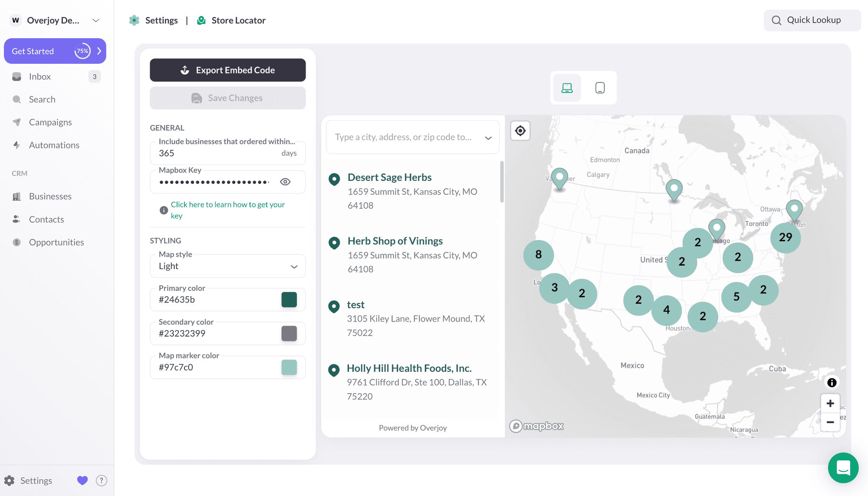Open the Secondary color swatch
This screenshot has height=496, width=868.
click(289, 333)
